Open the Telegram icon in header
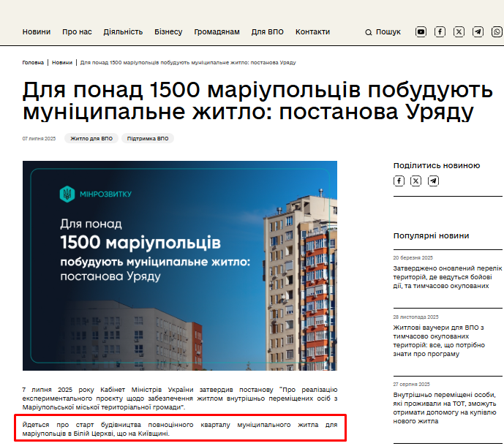504x446 pixels. coord(478,32)
